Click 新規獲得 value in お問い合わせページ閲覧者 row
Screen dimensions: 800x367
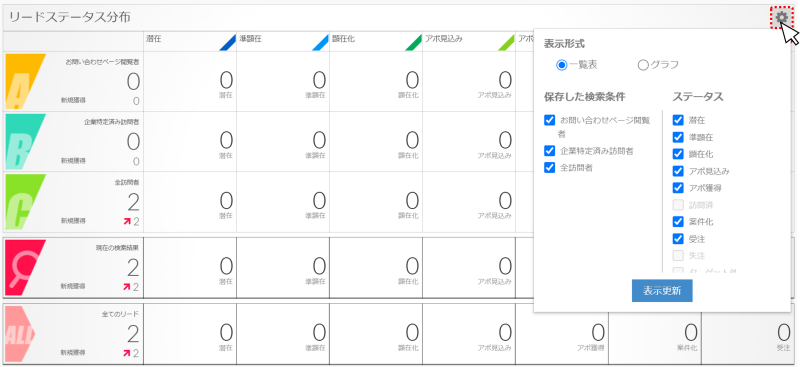(x=136, y=101)
